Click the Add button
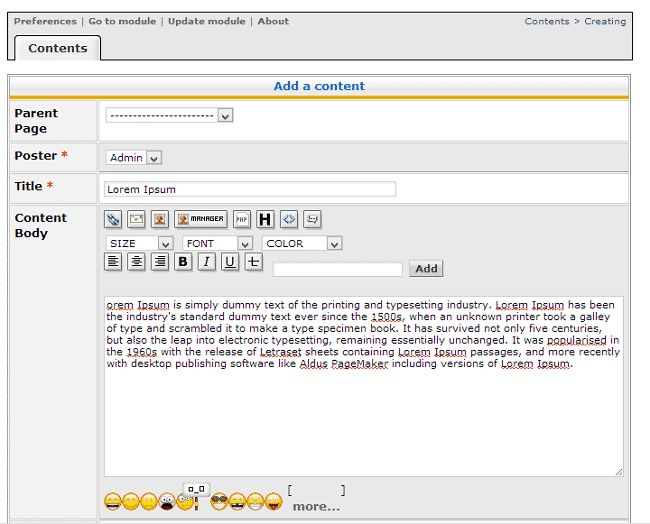Screen dimensions: 650x524 click(426, 269)
